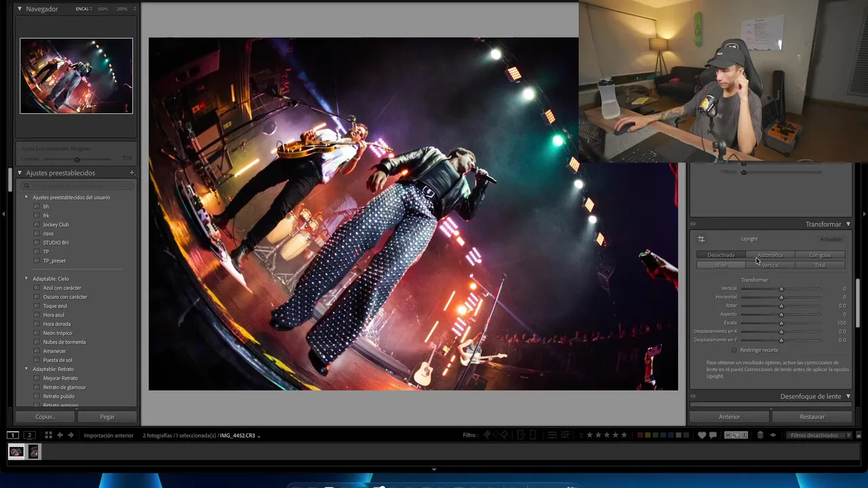Filter by the comments speech bubble icon

pyautogui.click(x=713, y=435)
